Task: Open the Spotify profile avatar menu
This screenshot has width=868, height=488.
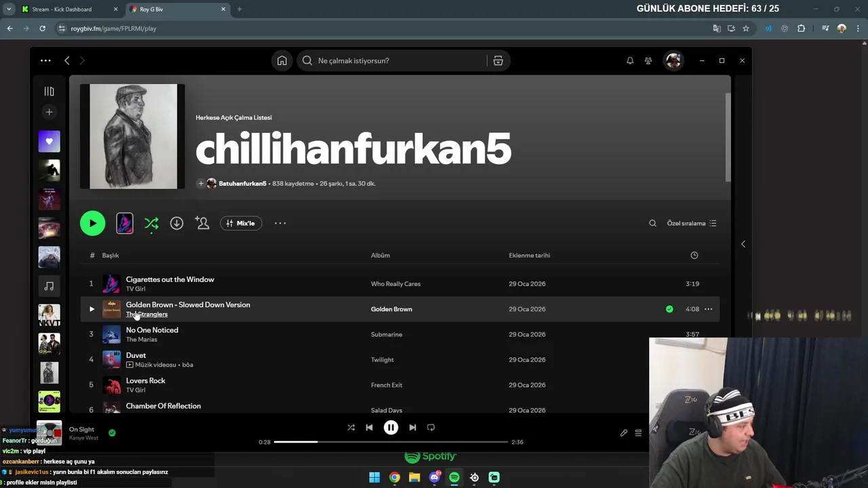Action: click(x=673, y=61)
